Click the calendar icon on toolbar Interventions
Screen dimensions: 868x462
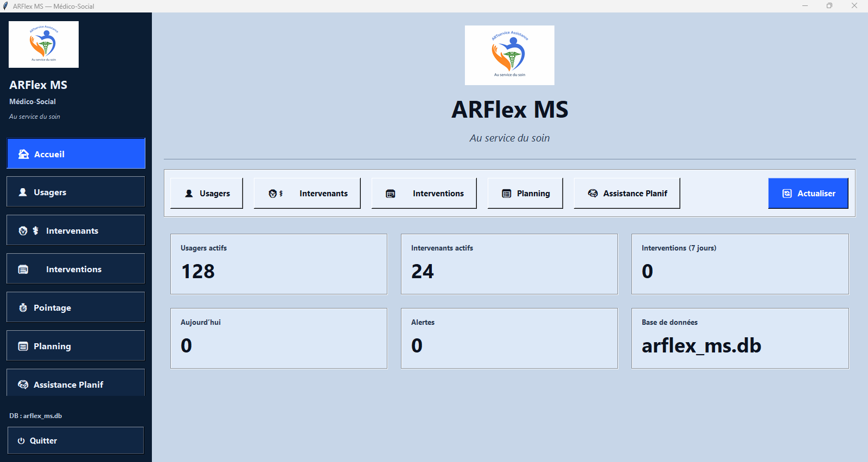tap(391, 194)
